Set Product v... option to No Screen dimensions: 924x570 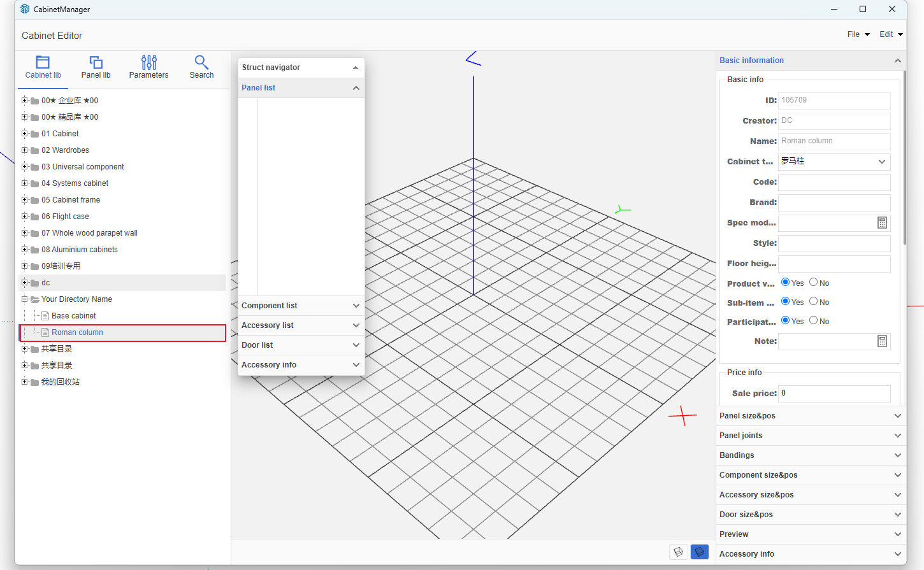click(814, 283)
